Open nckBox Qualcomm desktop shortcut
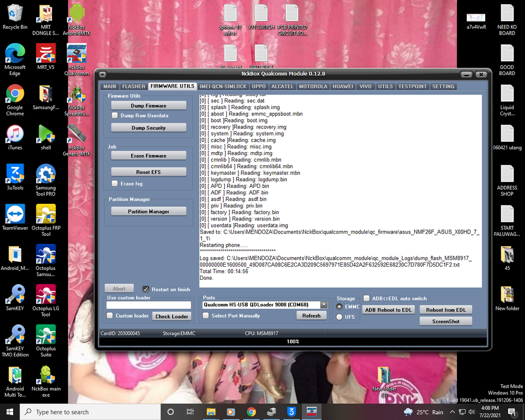 point(76,60)
